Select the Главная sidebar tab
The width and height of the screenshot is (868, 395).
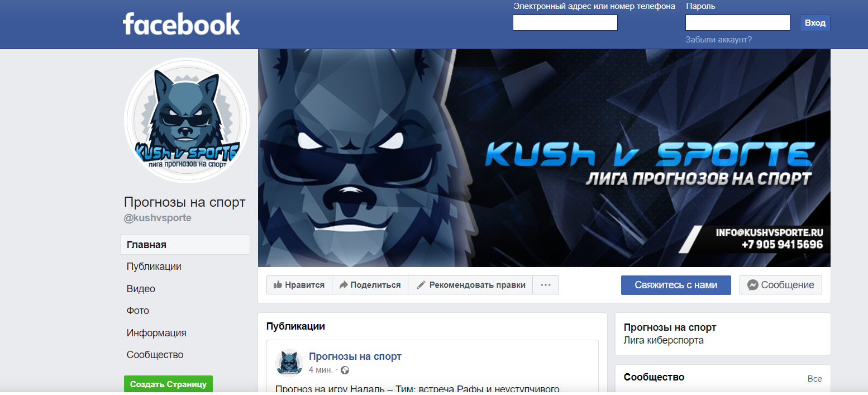tap(185, 245)
